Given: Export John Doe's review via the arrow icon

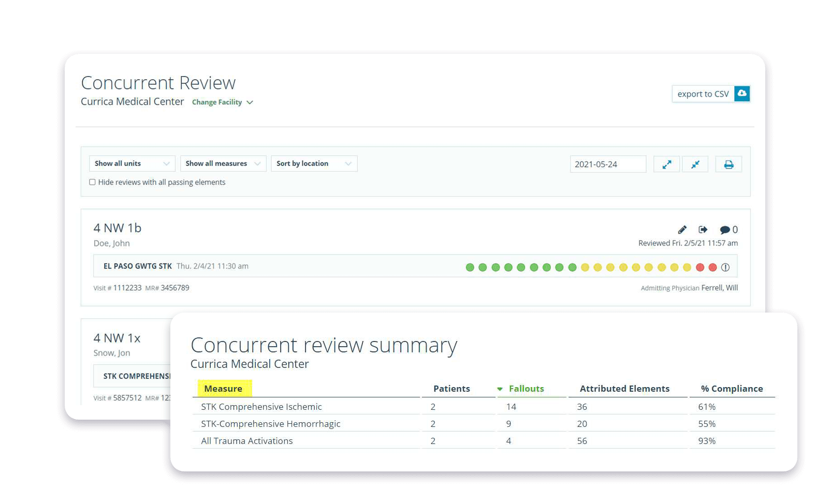Looking at the screenshot, I should pos(703,229).
